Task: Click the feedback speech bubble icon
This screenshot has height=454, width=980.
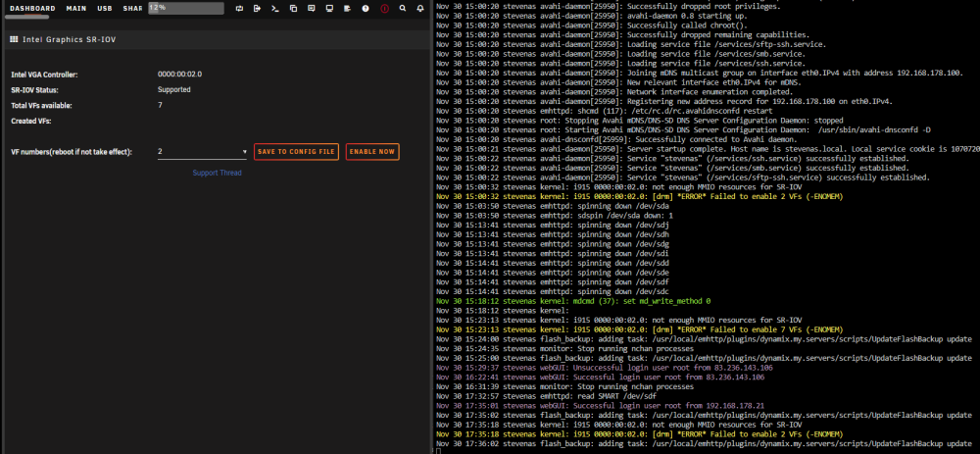Action: [x=312, y=9]
